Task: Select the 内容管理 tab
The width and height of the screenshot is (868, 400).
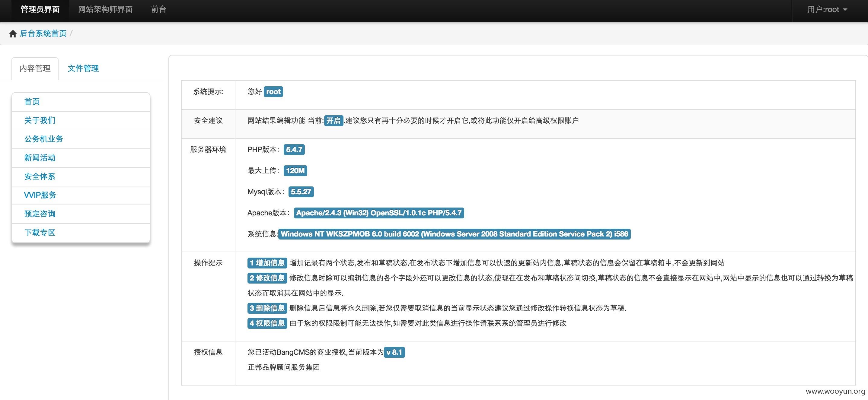Action: point(35,68)
